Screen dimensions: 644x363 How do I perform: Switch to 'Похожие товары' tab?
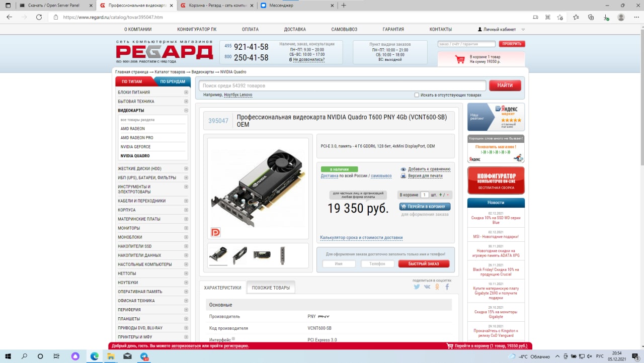[271, 288]
